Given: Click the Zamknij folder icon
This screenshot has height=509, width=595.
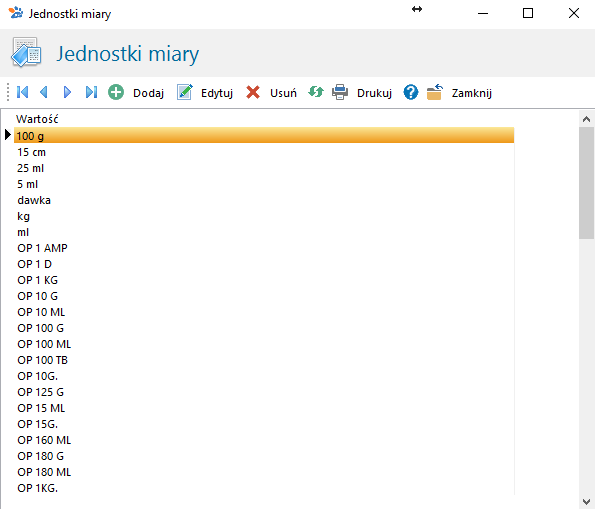Looking at the screenshot, I should 434,92.
